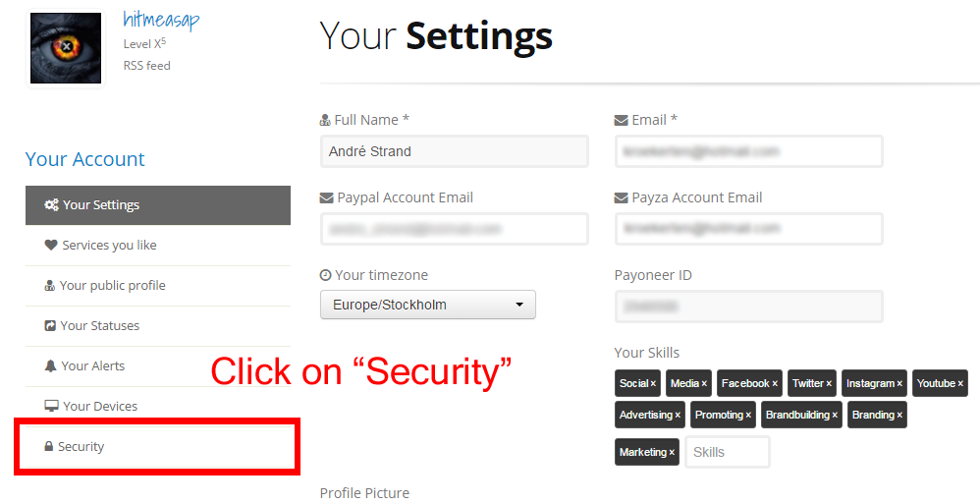This screenshot has width=980, height=504.
Task: Click the heart icon beside Services you like
Action: (51, 246)
